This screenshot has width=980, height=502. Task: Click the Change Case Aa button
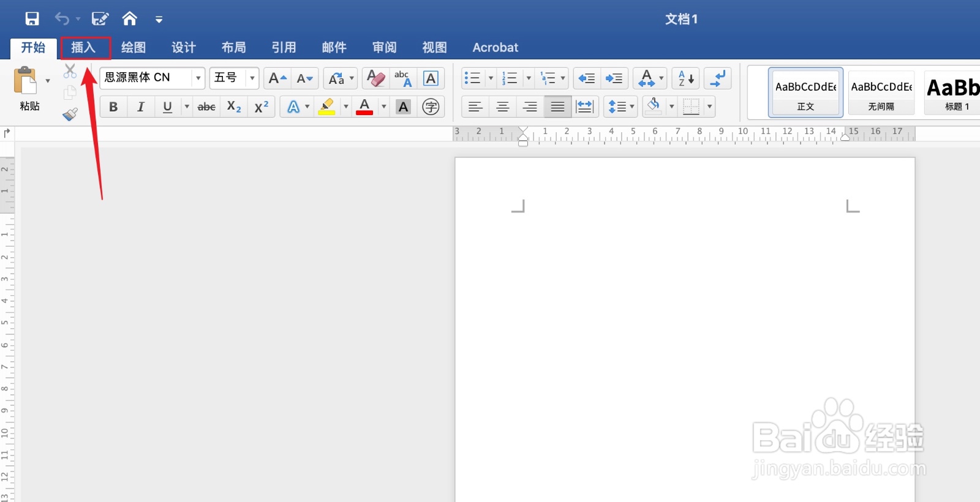[336, 78]
